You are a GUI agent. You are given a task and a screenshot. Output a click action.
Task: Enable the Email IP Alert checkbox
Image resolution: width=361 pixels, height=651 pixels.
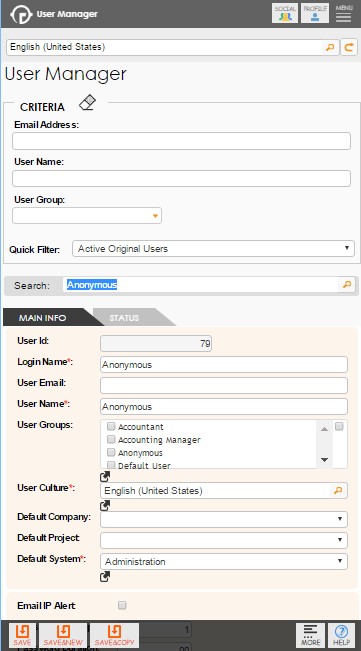(122, 605)
